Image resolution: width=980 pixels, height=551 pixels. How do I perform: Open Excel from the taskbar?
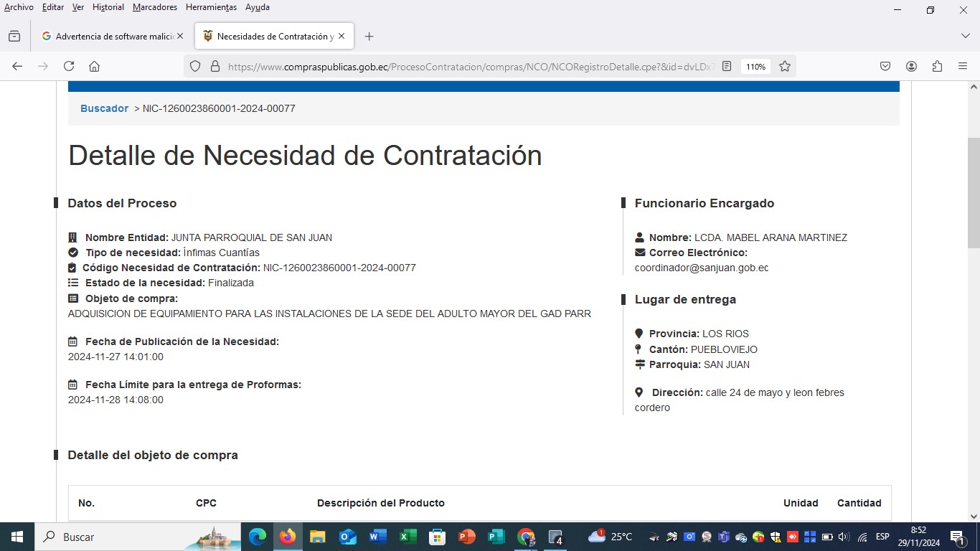pyautogui.click(x=407, y=537)
